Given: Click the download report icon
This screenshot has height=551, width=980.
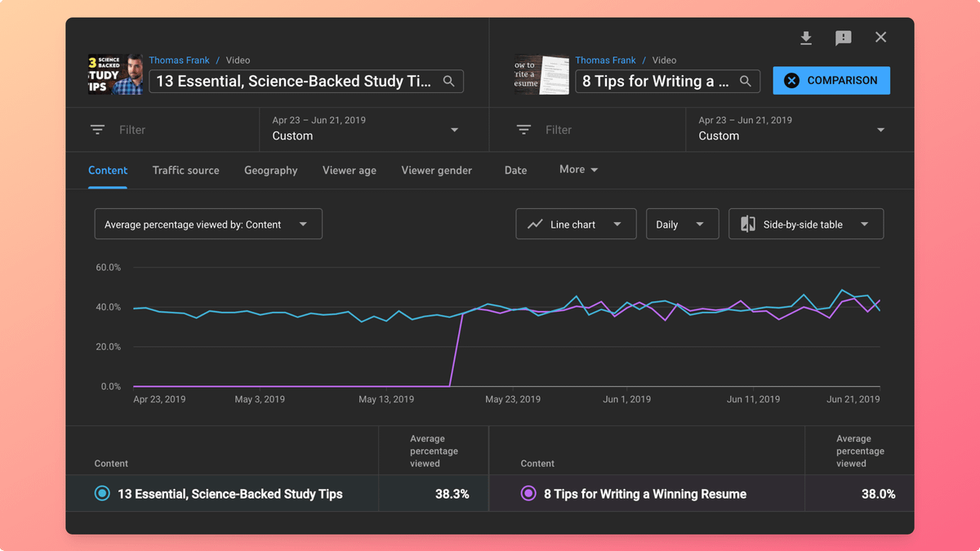Looking at the screenshot, I should 806,38.
